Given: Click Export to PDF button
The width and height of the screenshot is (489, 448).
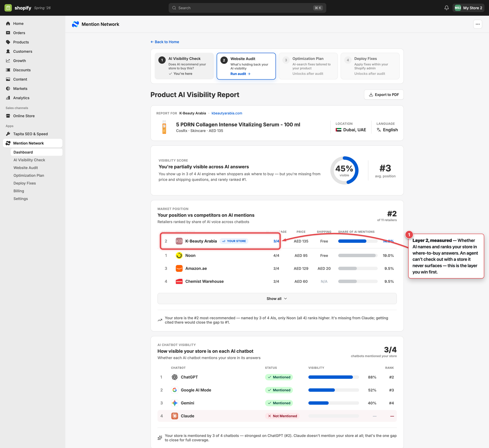Looking at the screenshot, I should [x=384, y=95].
